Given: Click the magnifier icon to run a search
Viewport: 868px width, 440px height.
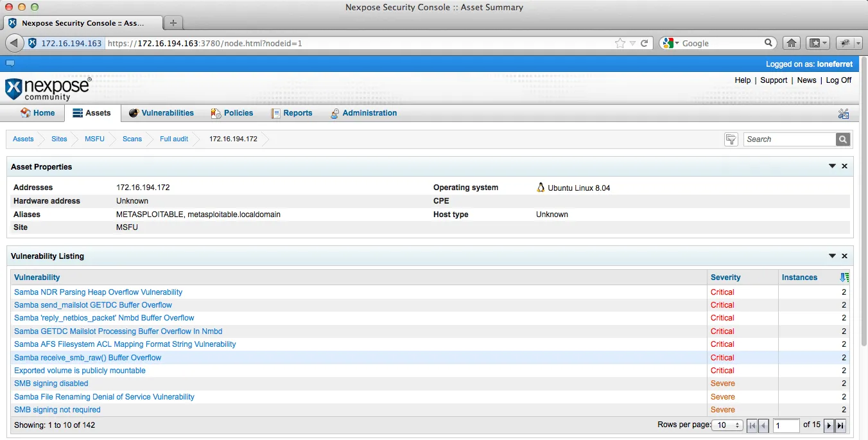Looking at the screenshot, I should [842, 139].
